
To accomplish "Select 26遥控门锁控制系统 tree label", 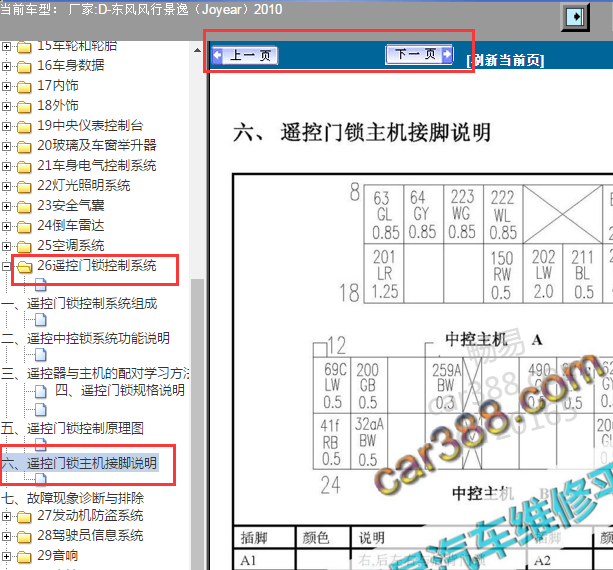I will [x=97, y=265].
